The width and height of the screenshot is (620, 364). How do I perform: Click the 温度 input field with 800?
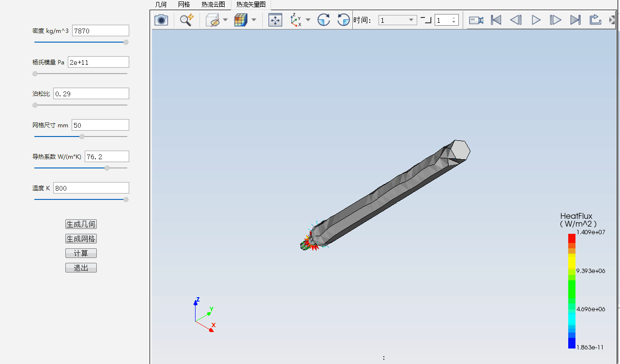coord(91,188)
